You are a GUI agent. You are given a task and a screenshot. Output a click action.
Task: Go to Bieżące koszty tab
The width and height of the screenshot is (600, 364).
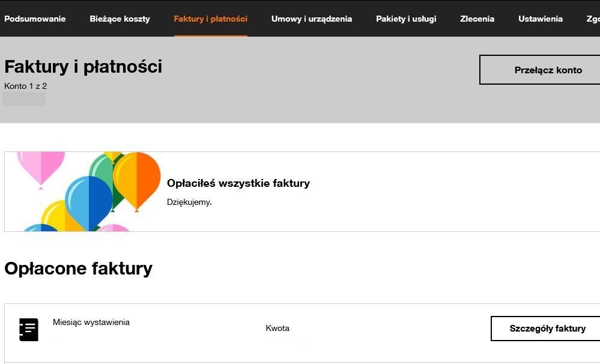pyautogui.click(x=120, y=19)
